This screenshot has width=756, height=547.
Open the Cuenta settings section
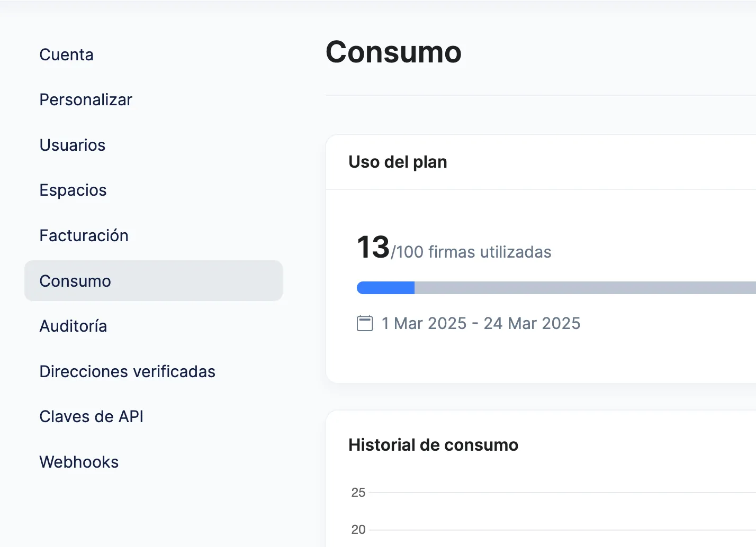(x=67, y=55)
